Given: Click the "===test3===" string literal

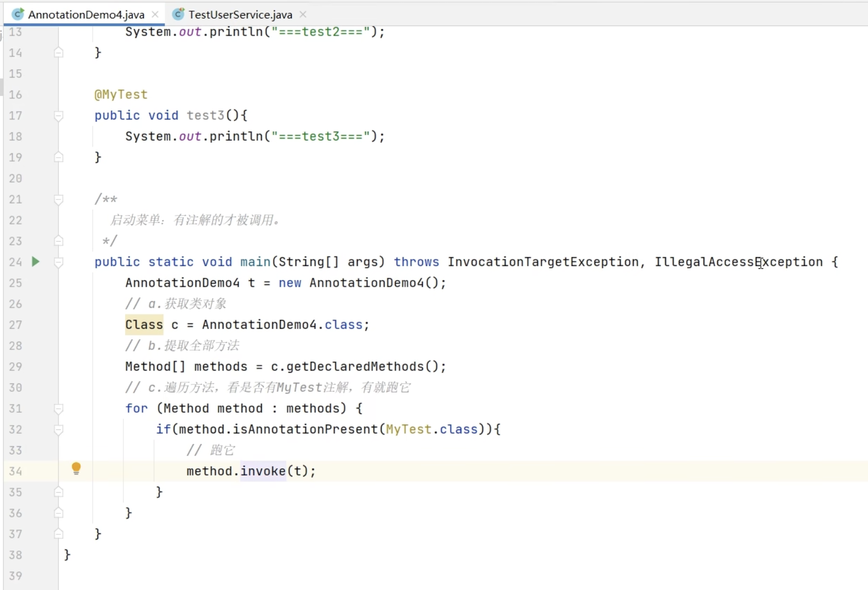Looking at the screenshot, I should pos(321,136).
